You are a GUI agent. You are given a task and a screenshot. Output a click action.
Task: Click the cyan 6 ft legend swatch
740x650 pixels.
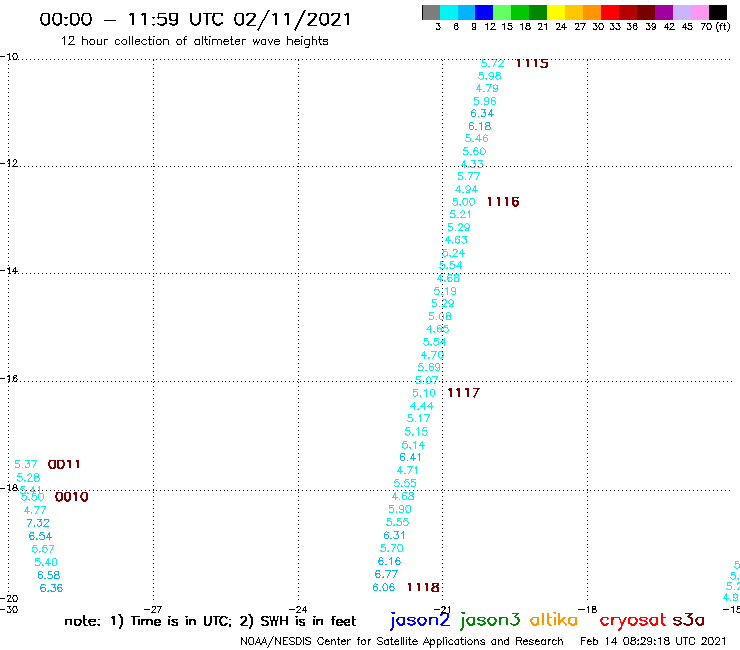(449, 12)
